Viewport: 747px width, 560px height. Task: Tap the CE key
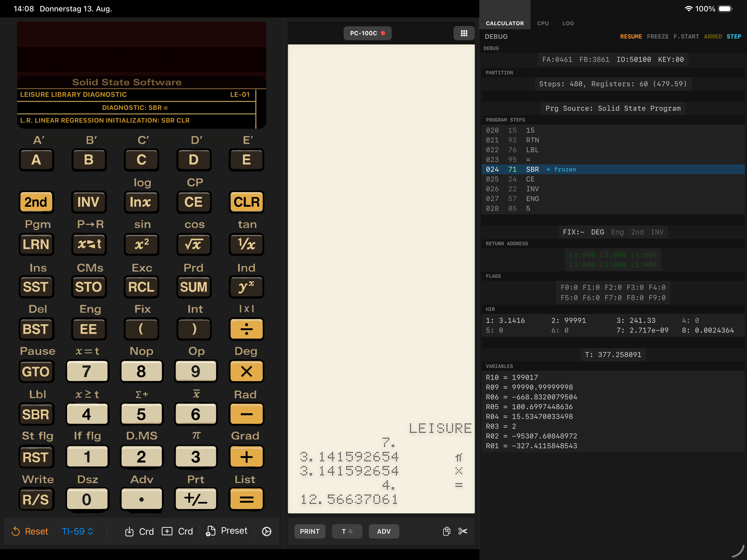[x=194, y=202]
